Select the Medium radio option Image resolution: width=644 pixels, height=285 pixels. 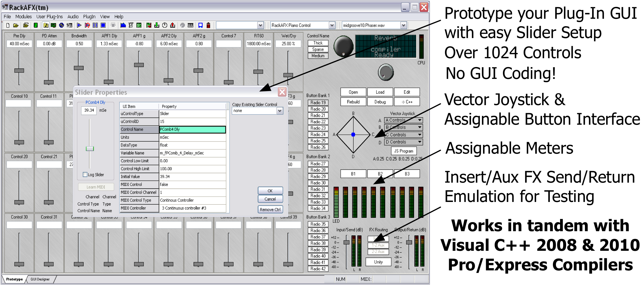coord(318,56)
